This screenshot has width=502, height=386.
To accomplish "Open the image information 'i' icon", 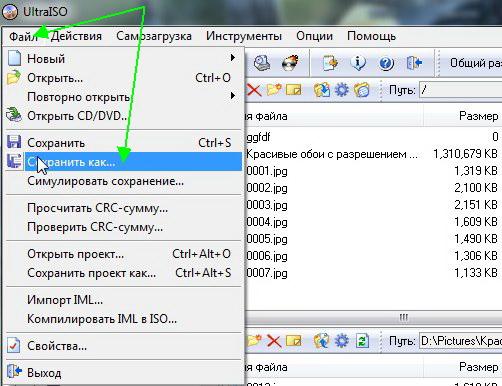I will coord(358,63).
